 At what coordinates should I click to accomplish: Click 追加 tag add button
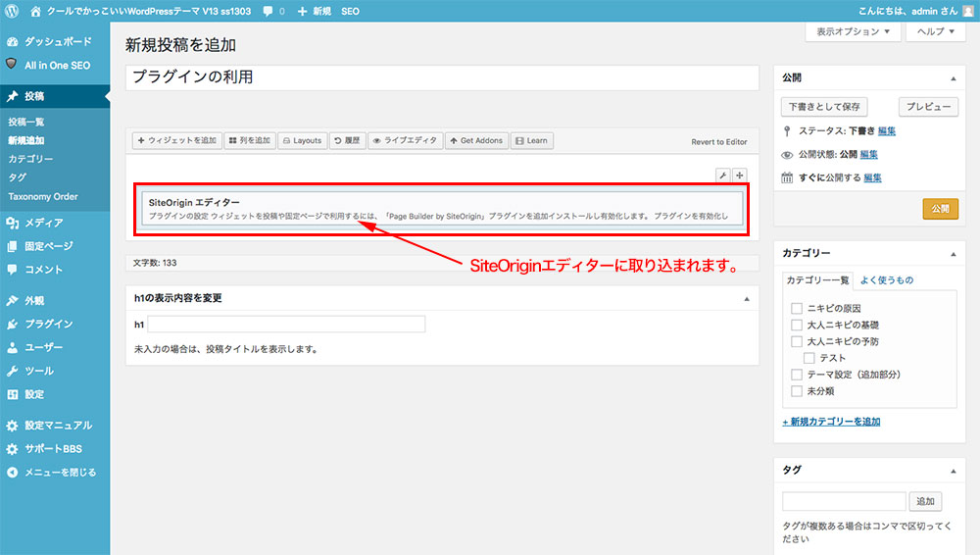925,501
